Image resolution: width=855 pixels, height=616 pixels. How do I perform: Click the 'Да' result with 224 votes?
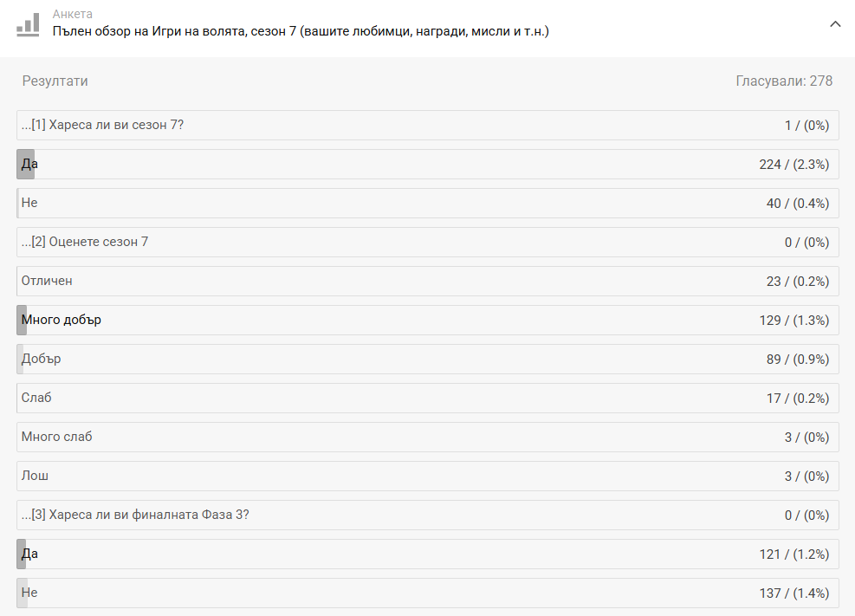pos(427,165)
